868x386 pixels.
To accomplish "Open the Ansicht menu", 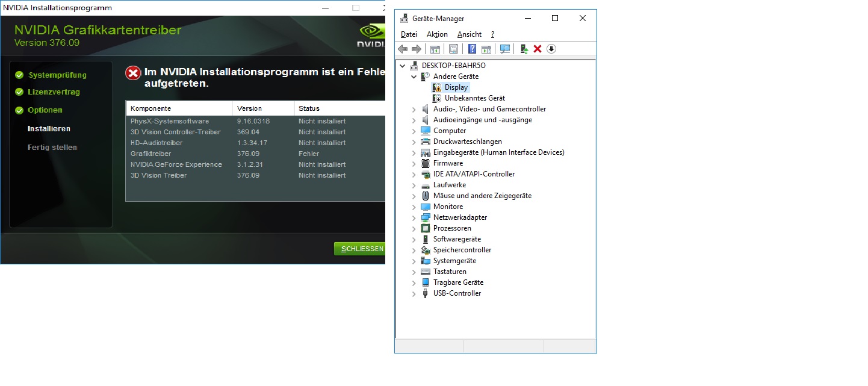I will click(x=470, y=34).
